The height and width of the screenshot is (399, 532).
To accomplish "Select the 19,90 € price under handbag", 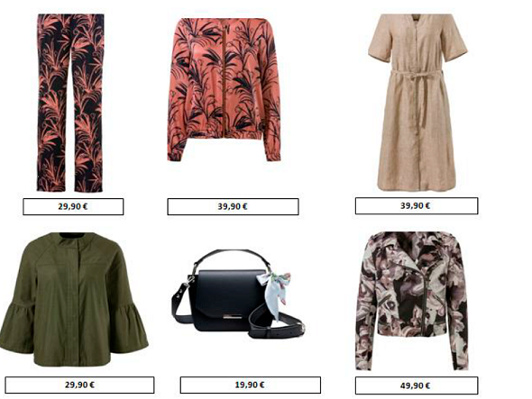I will [x=250, y=385].
